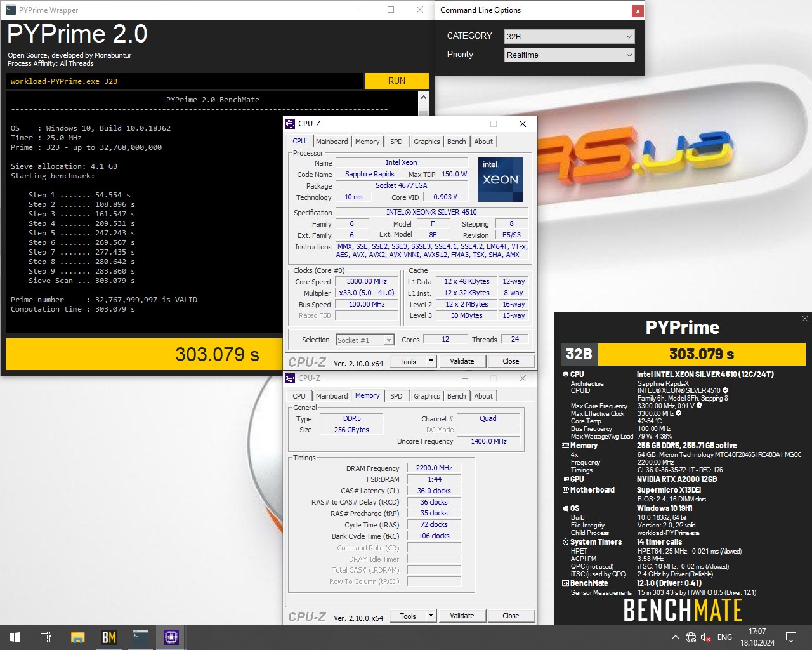
Task: Click Core Speed value 3300.00 MHz
Action: click(x=367, y=281)
